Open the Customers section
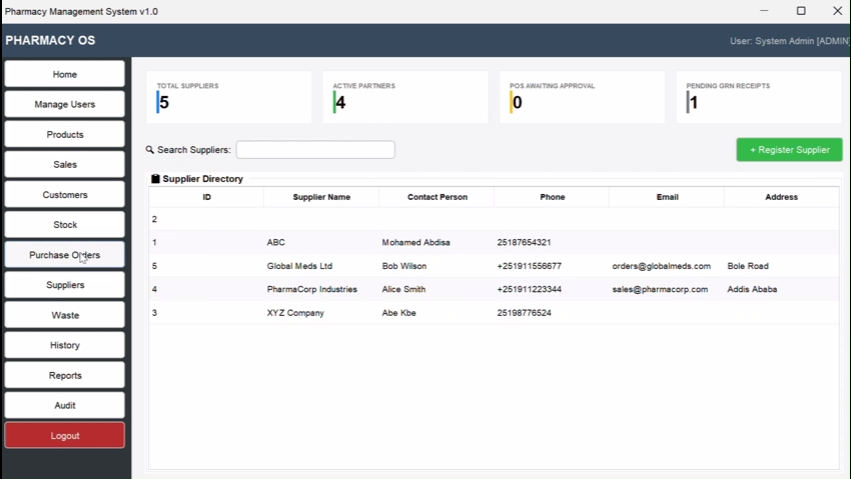 [x=65, y=195]
